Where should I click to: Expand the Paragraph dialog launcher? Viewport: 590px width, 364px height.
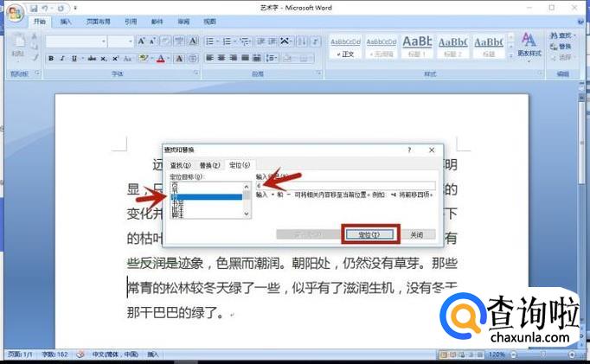click(318, 73)
